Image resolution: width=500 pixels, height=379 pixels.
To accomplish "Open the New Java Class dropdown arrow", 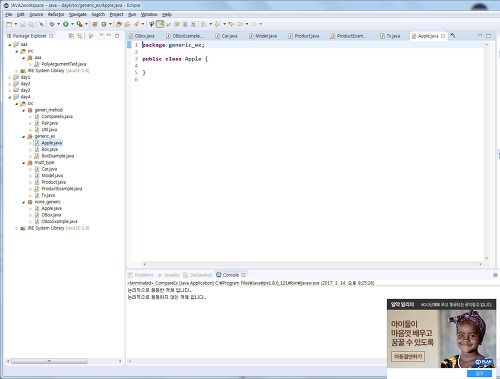I will click(110, 24).
